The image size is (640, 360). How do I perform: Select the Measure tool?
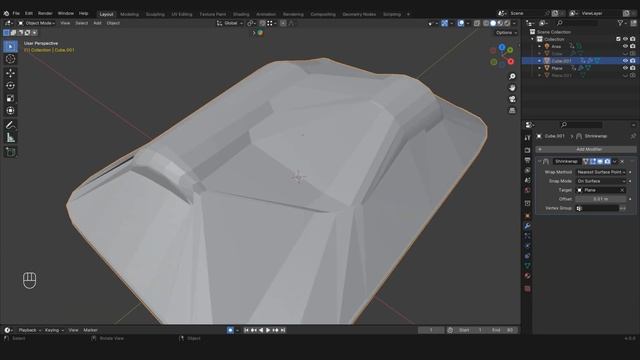[x=10, y=138]
